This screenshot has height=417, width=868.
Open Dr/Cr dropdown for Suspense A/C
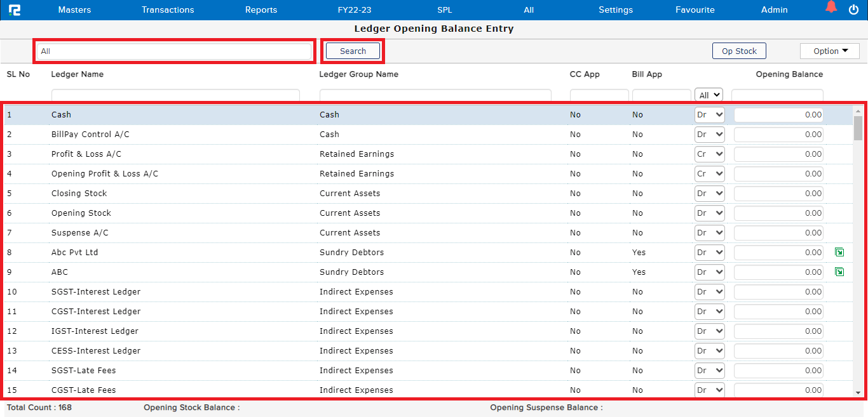coord(709,233)
